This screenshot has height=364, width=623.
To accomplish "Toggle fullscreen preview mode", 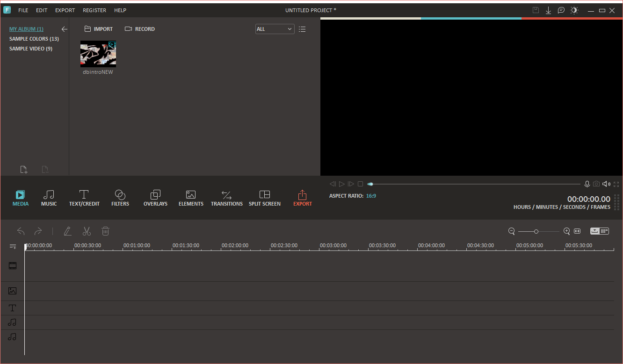I will click(x=616, y=184).
